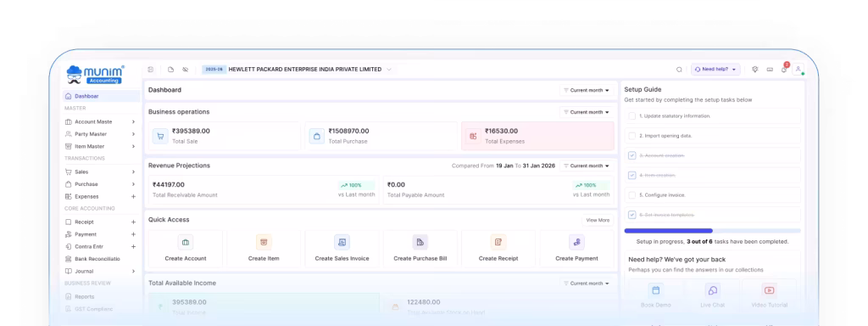Click the Book Demo calendar icon
The height and width of the screenshot is (326, 868).
(656, 290)
